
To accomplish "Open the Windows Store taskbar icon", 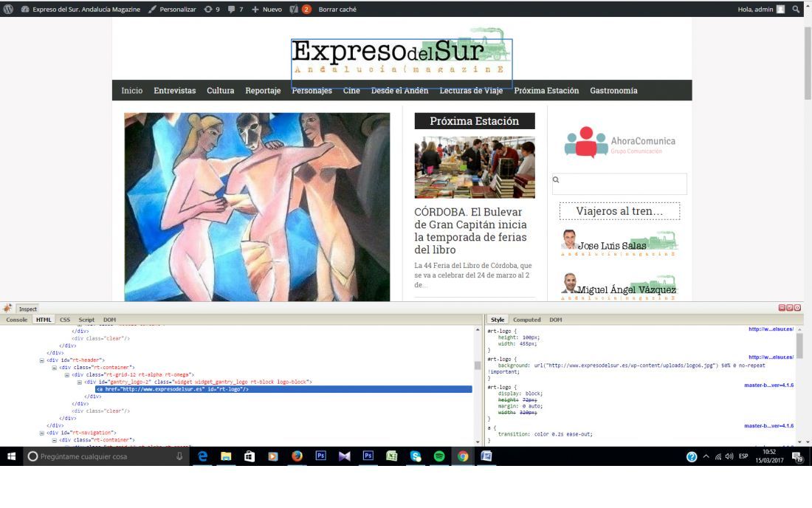I will tap(250, 456).
